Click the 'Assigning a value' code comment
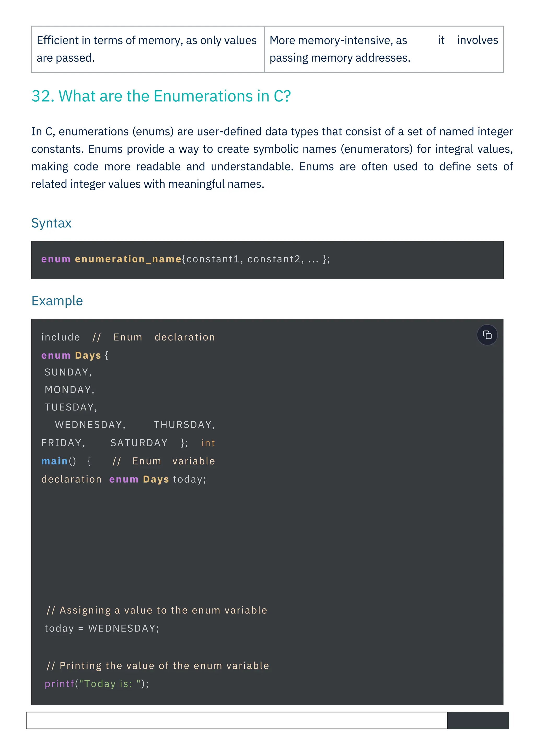The height and width of the screenshot is (756, 535). click(157, 610)
